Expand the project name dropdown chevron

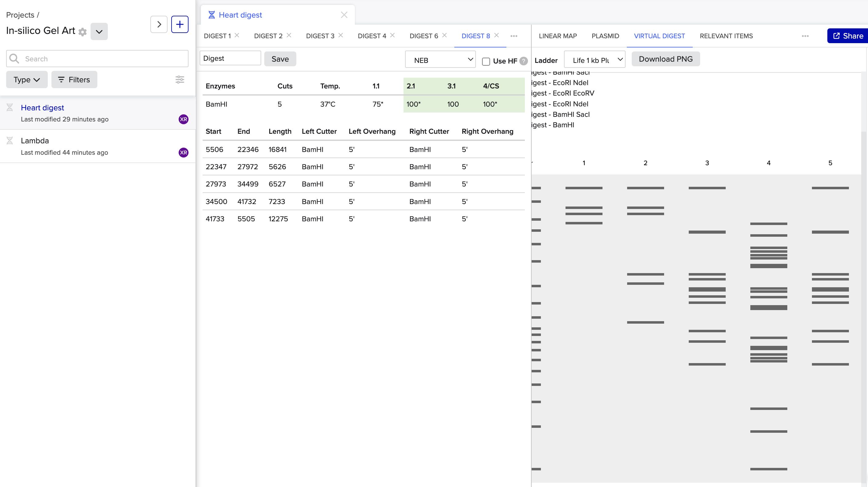99,32
